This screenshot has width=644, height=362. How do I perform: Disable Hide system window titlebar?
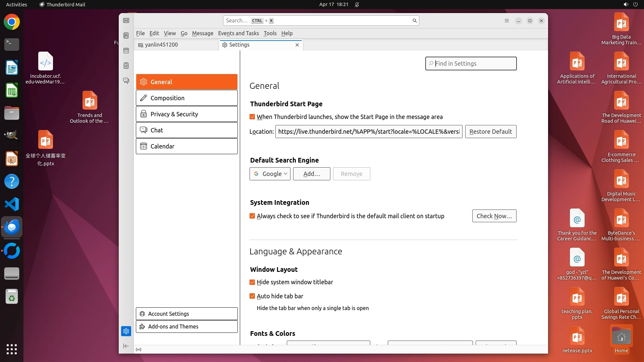(252, 282)
